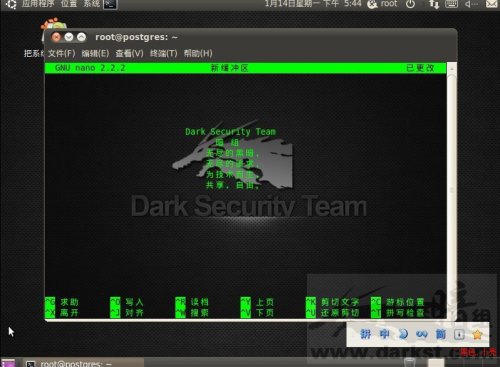This screenshot has height=367, width=500.
Task: Open the 文件(F) menu in terminal
Action: point(61,53)
